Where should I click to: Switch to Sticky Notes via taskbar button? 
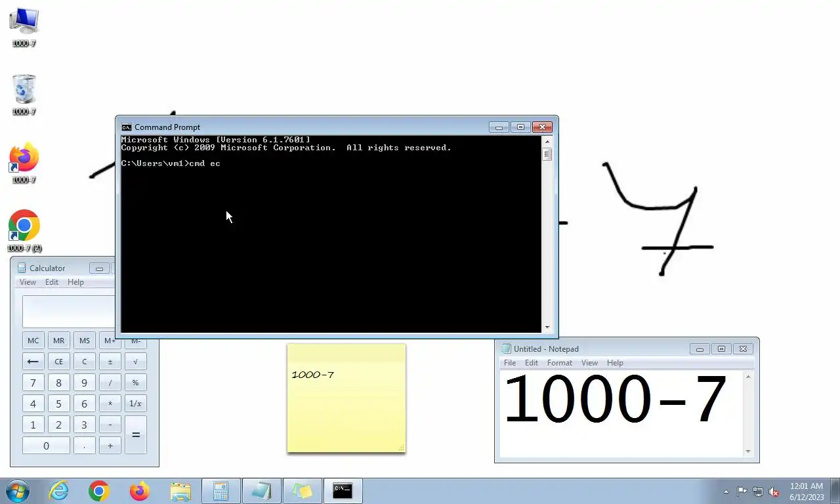point(302,491)
